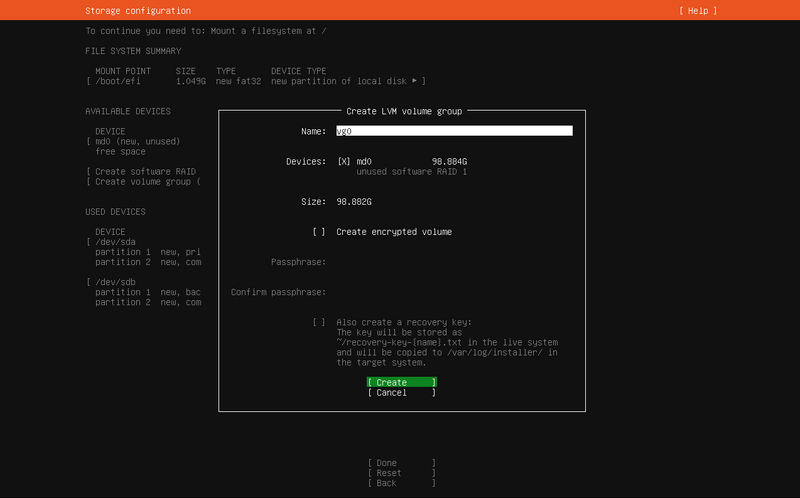Image resolution: width=800 pixels, height=498 pixels.
Task: Cancel the LVM volume group dialog
Action: [x=402, y=392]
